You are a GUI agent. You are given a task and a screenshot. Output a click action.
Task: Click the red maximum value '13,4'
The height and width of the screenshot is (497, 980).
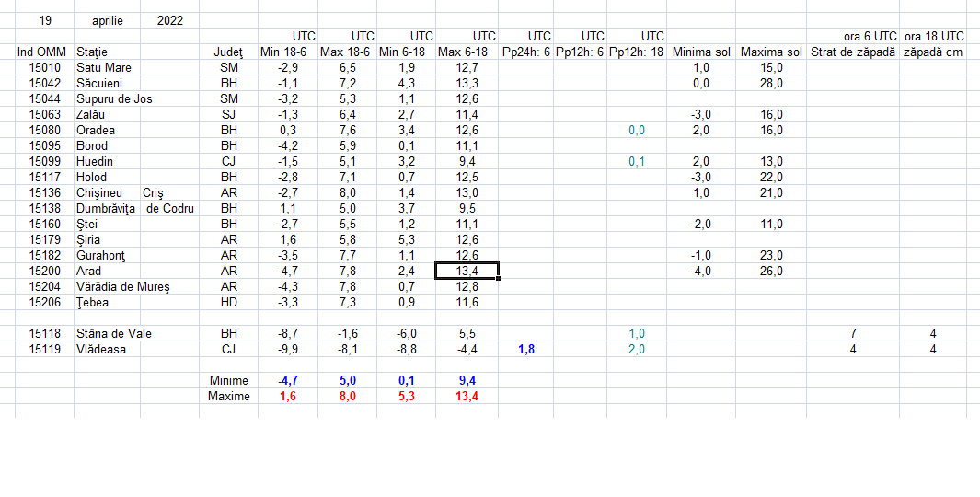[467, 396]
